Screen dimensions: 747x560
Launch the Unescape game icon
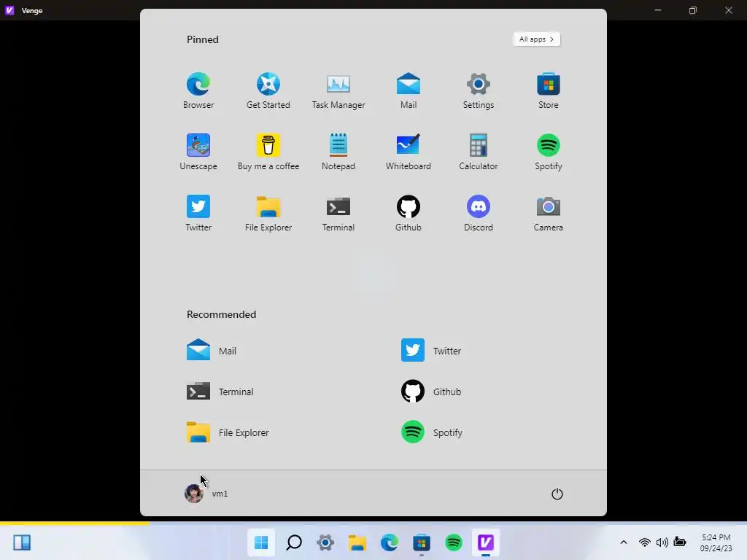(x=198, y=152)
